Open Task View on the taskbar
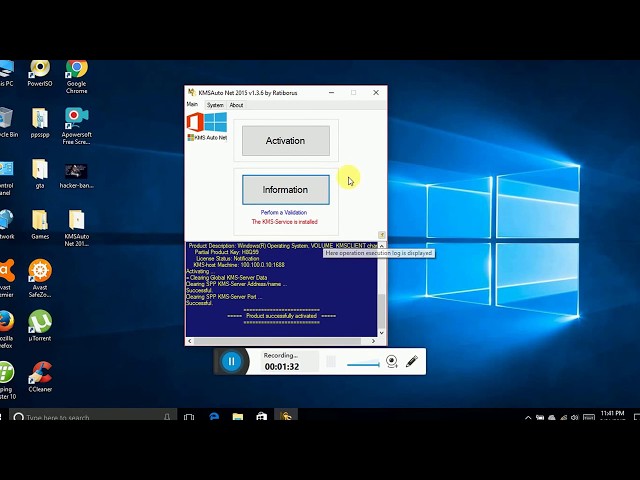The image size is (640, 480). (x=189, y=417)
